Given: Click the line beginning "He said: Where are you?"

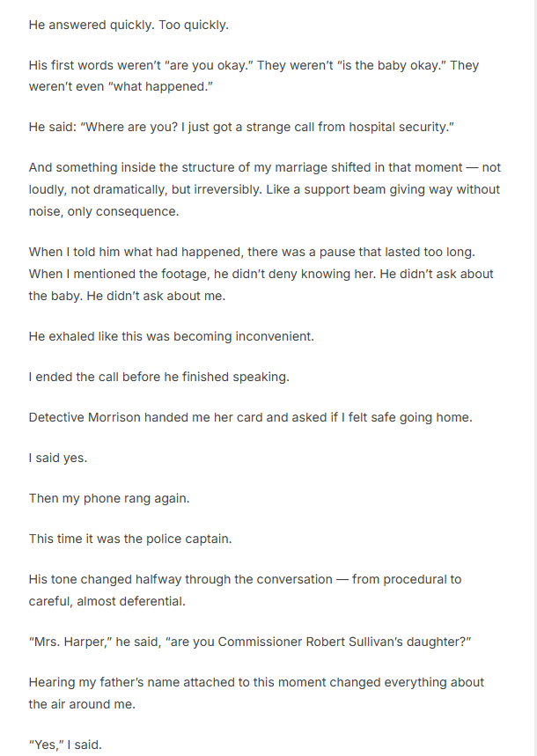Looking at the screenshot, I should (x=240, y=128).
